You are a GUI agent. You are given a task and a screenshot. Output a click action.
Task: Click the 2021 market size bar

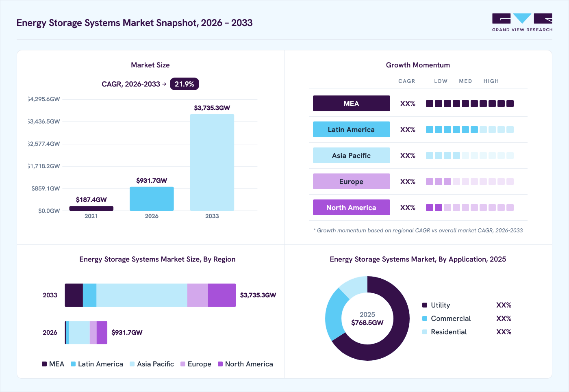91,208
